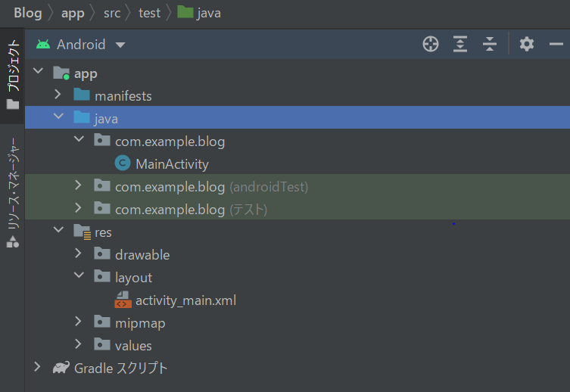Viewport: 570px width, 392px height.
Task: Open the Android view dropdown
Action: click(120, 45)
